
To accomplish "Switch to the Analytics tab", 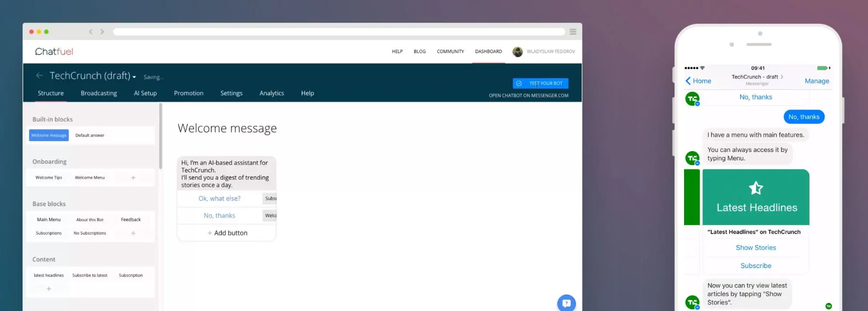I will [x=272, y=93].
